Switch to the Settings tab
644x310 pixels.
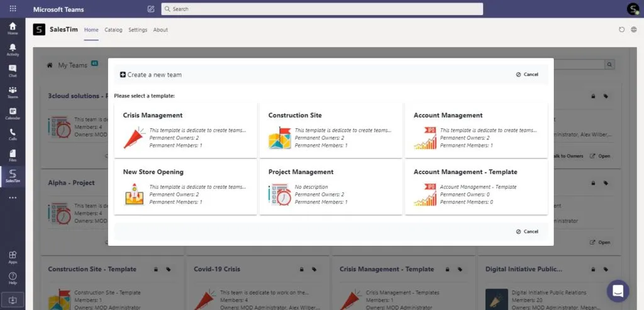point(138,30)
